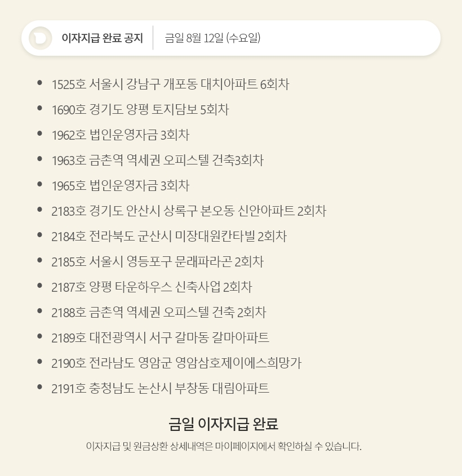Image resolution: width=462 pixels, height=476 pixels.
Task: Click the 이자지급 완료 공지 title
Action: click(102, 38)
